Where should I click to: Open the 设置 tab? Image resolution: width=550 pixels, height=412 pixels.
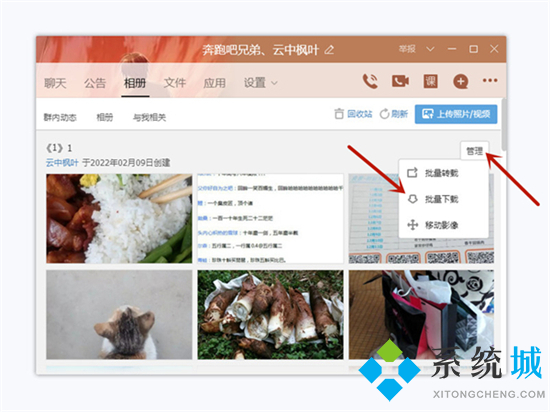point(255,83)
